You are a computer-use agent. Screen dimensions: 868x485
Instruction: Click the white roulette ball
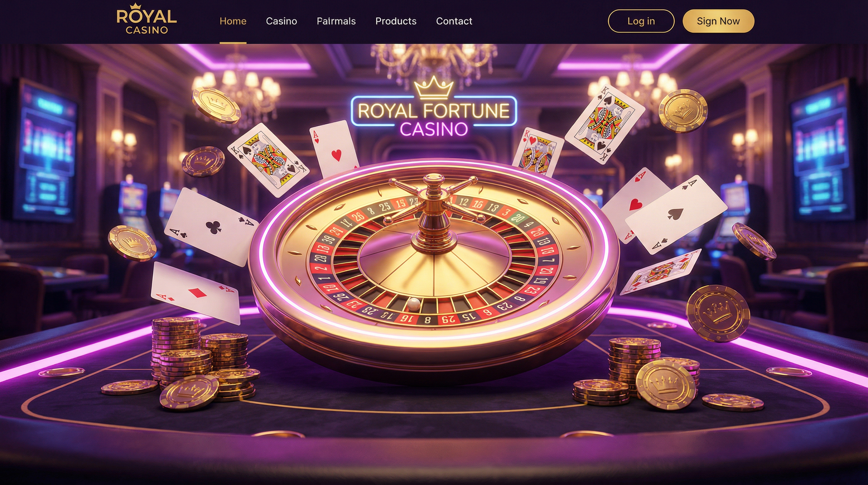pyautogui.click(x=413, y=305)
